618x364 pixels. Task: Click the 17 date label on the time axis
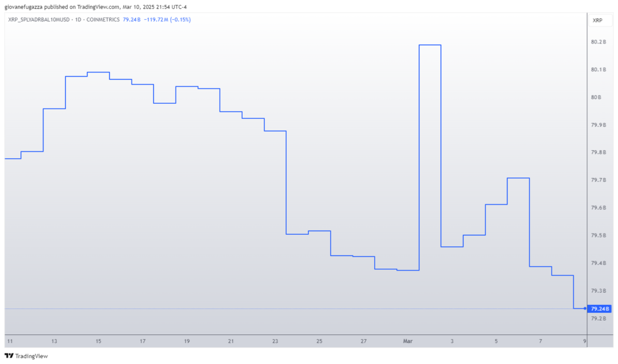click(142, 341)
